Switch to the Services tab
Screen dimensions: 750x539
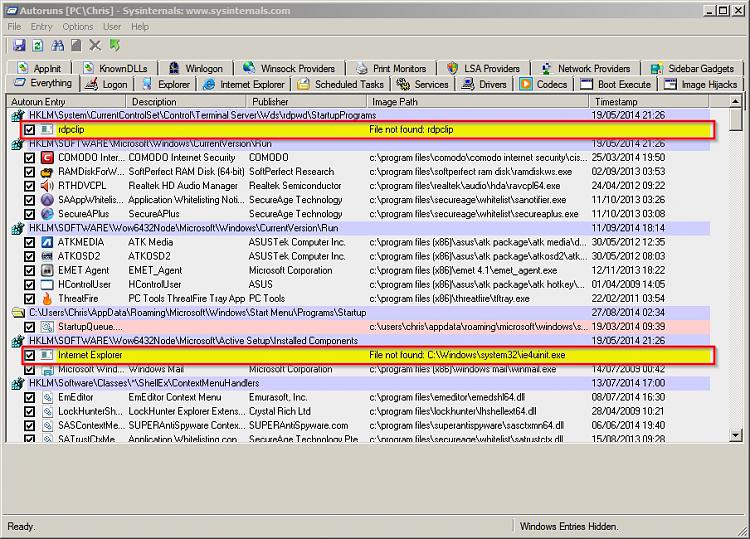click(422, 84)
